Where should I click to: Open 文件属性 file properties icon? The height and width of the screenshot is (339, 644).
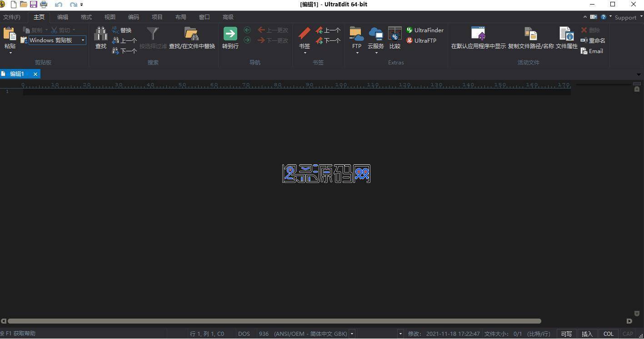coord(566,34)
